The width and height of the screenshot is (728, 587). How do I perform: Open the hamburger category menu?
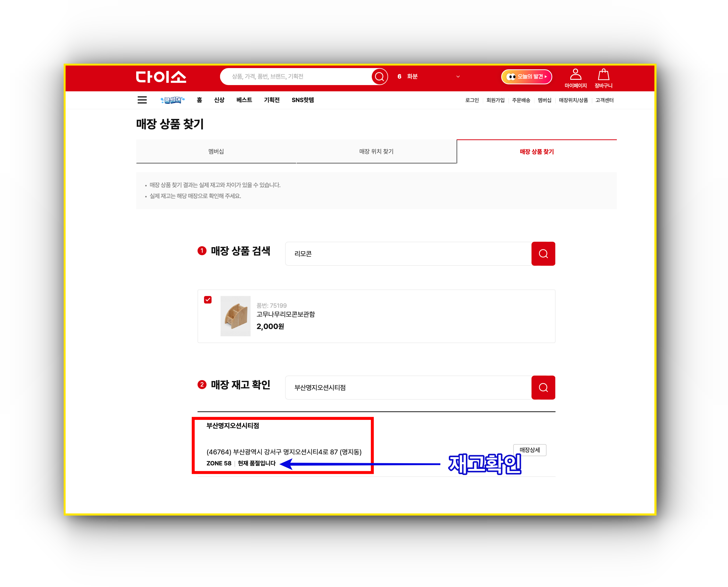(142, 100)
